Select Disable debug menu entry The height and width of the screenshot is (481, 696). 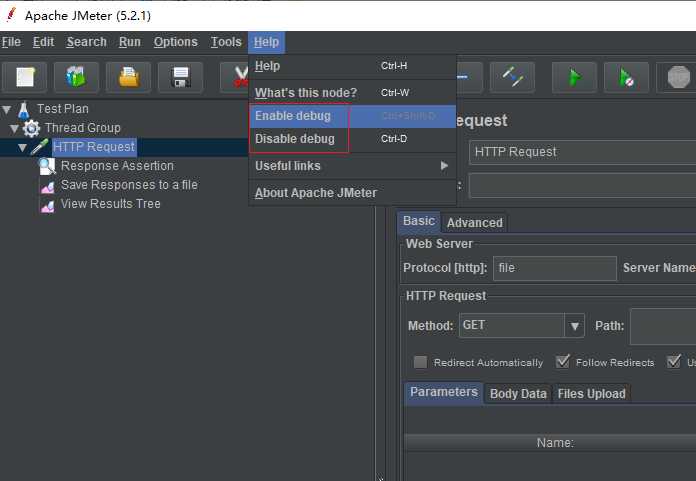(x=352, y=139)
